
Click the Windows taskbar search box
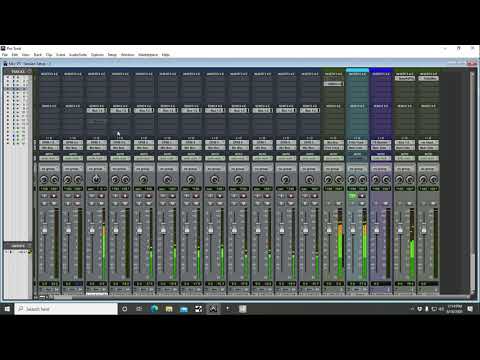(66, 309)
